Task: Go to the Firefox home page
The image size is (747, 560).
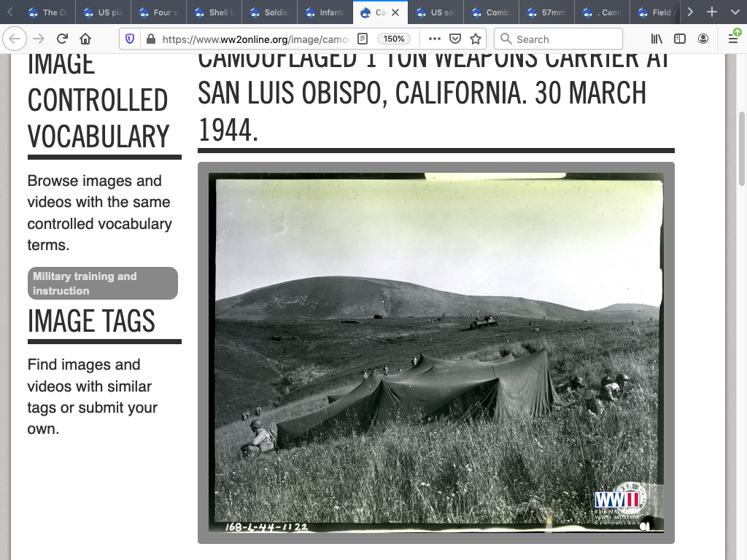Action: [x=85, y=39]
